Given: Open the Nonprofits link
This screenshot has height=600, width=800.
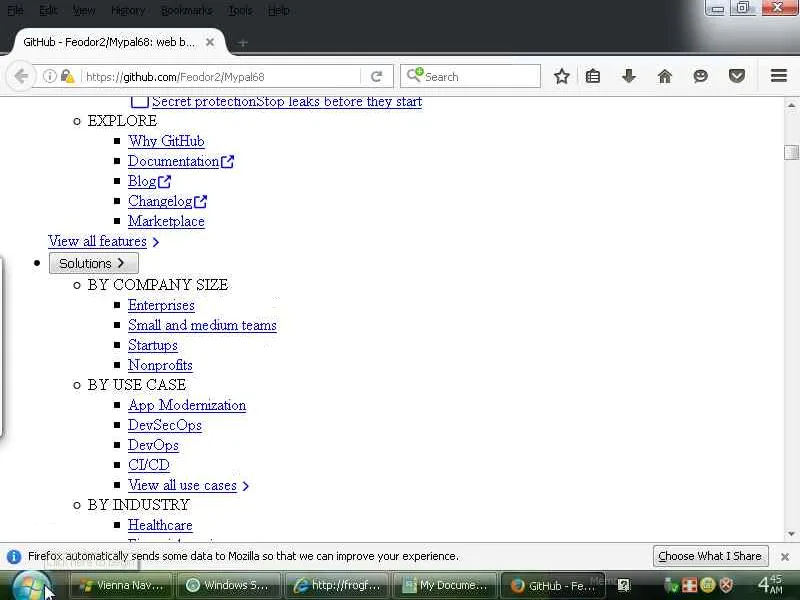Looking at the screenshot, I should pos(160,365).
